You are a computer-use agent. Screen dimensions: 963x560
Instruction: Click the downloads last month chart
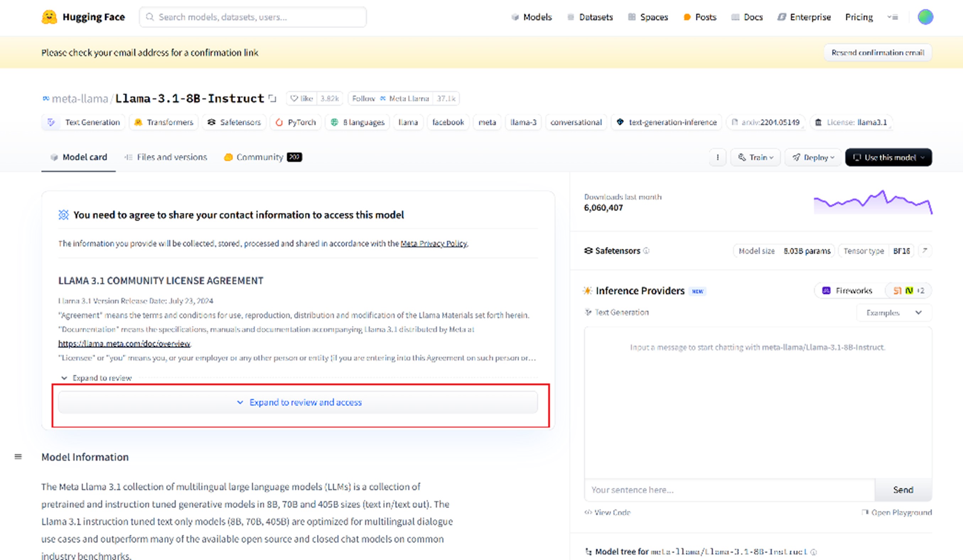pyautogui.click(x=873, y=203)
